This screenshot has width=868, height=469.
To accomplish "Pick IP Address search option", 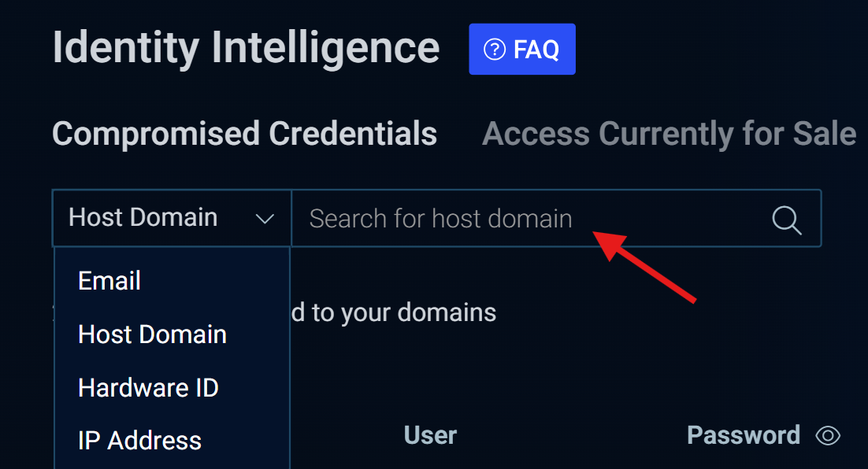I will (139, 441).
